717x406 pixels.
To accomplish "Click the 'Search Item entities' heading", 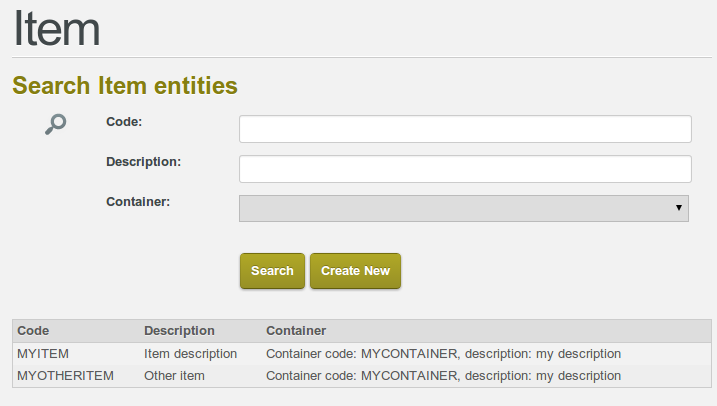I will pyautogui.click(x=125, y=85).
